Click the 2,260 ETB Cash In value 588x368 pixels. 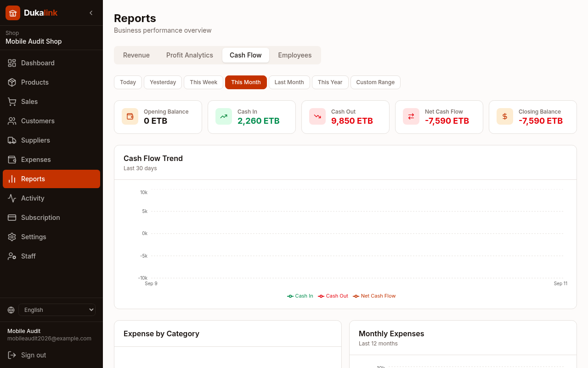[x=259, y=121]
